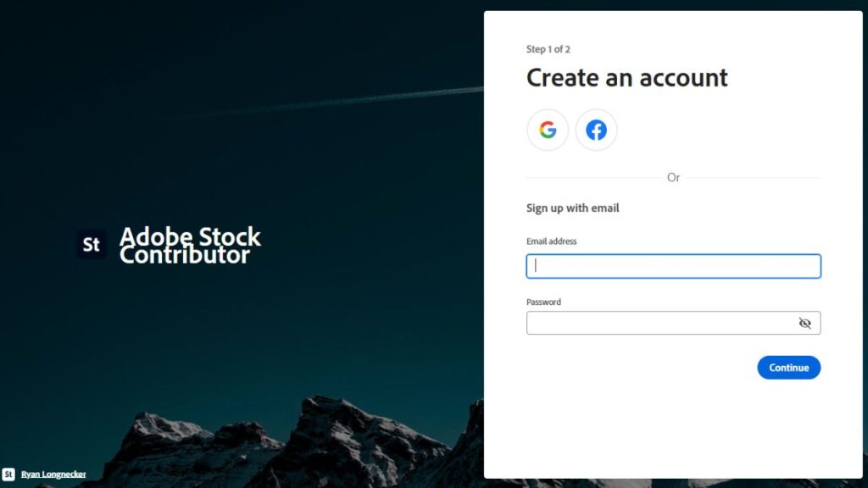Click the Or divider text
The image size is (868, 488).
coord(673,177)
